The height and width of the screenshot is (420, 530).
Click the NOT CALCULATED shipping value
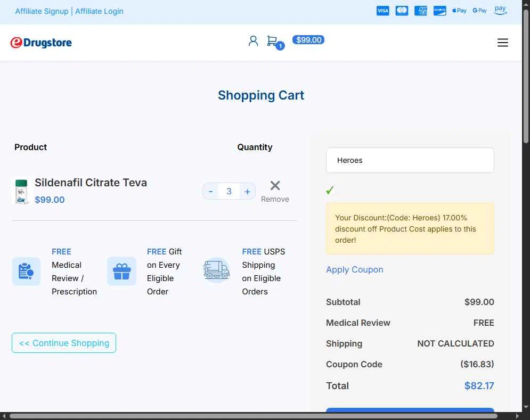click(455, 344)
